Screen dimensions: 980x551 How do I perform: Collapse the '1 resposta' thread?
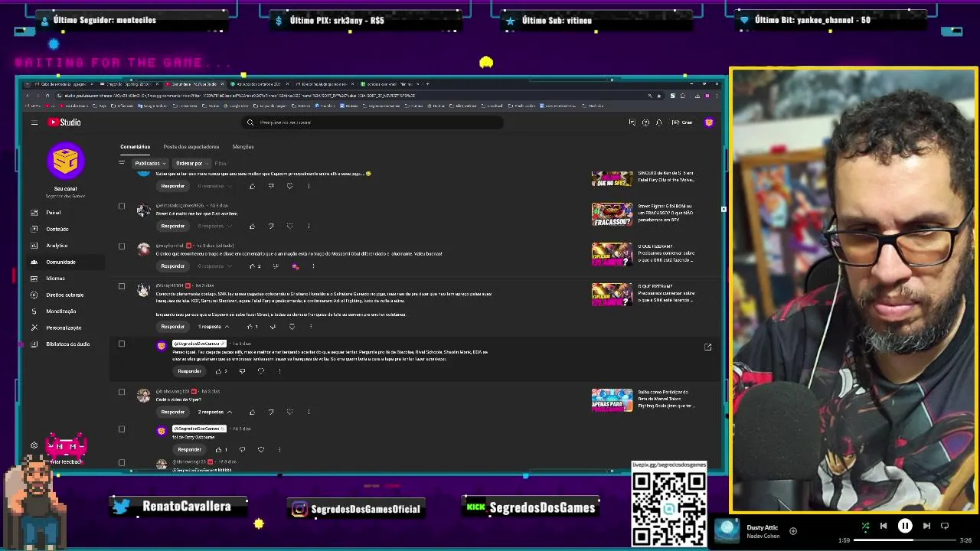pos(214,327)
